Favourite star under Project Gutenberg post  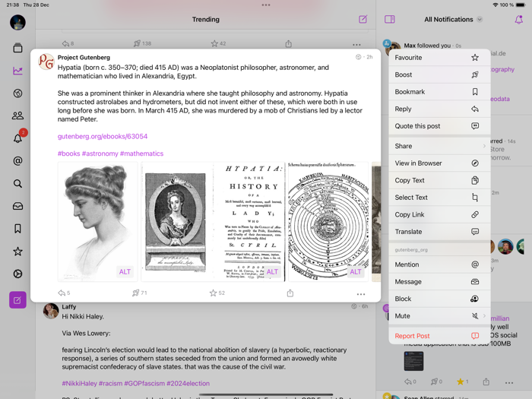click(213, 293)
